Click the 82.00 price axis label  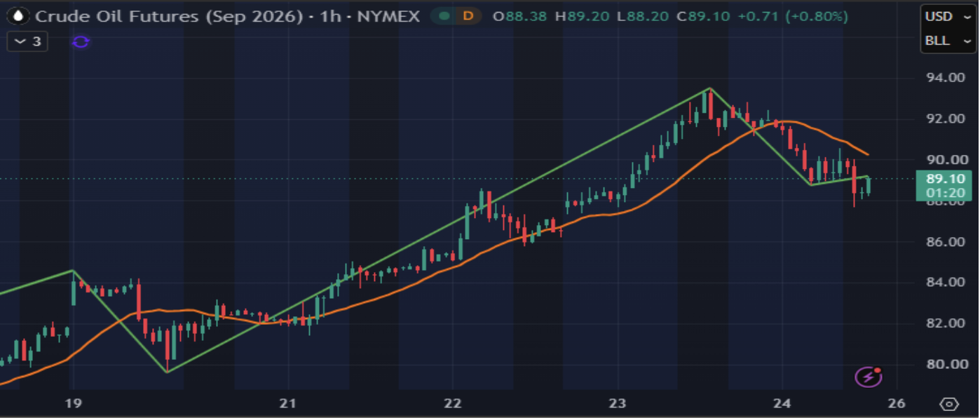click(946, 323)
